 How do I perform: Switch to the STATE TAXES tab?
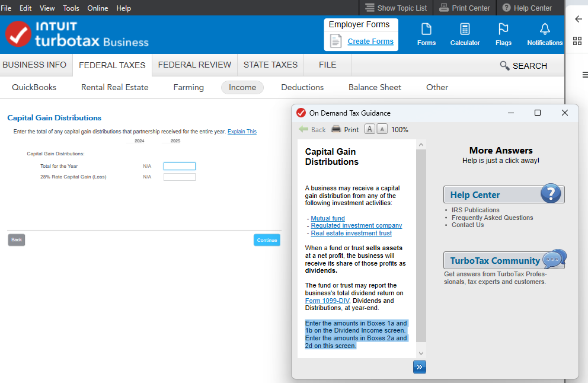pyautogui.click(x=270, y=65)
